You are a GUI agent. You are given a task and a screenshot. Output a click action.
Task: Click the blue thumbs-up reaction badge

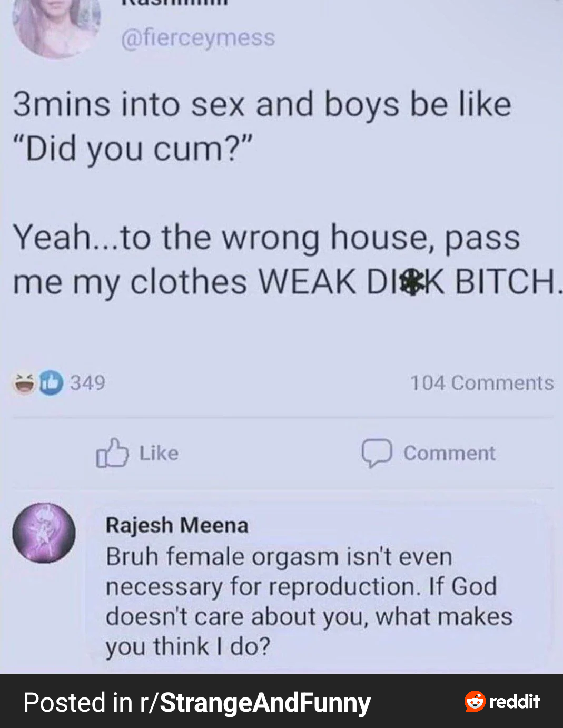51,383
